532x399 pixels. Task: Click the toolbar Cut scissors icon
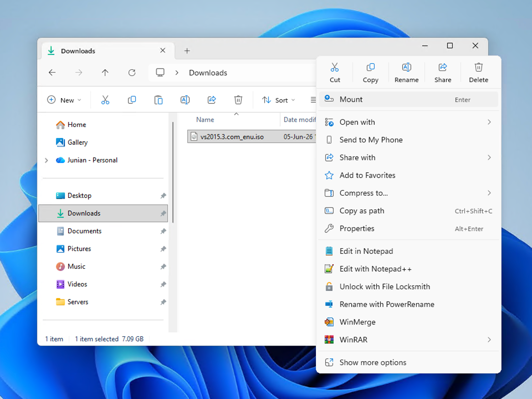(105, 100)
